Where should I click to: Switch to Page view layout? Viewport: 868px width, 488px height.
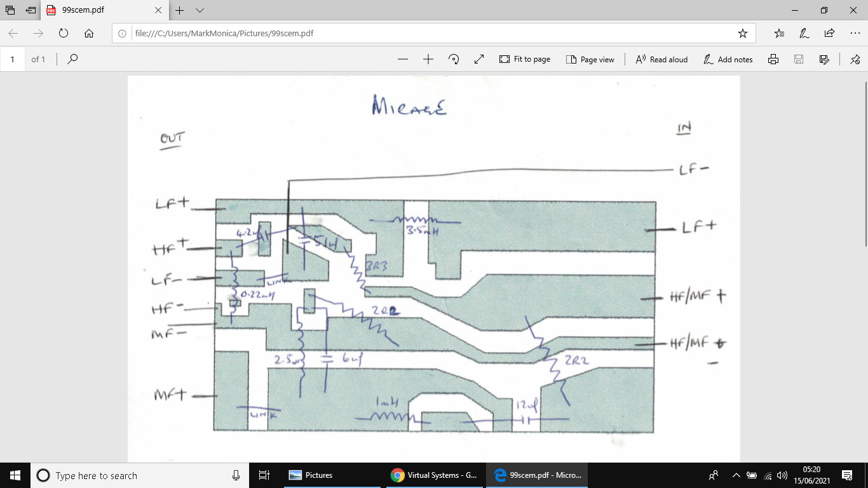click(x=590, y=59)
